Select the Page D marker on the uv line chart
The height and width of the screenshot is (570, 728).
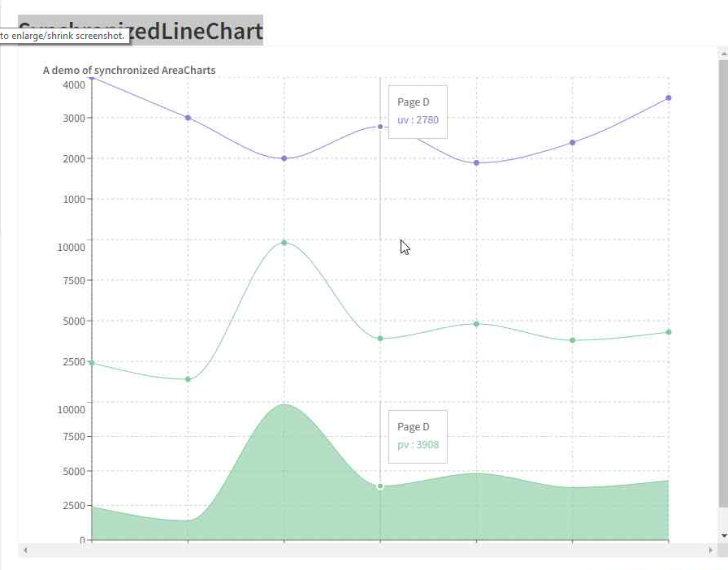(380, 126)
